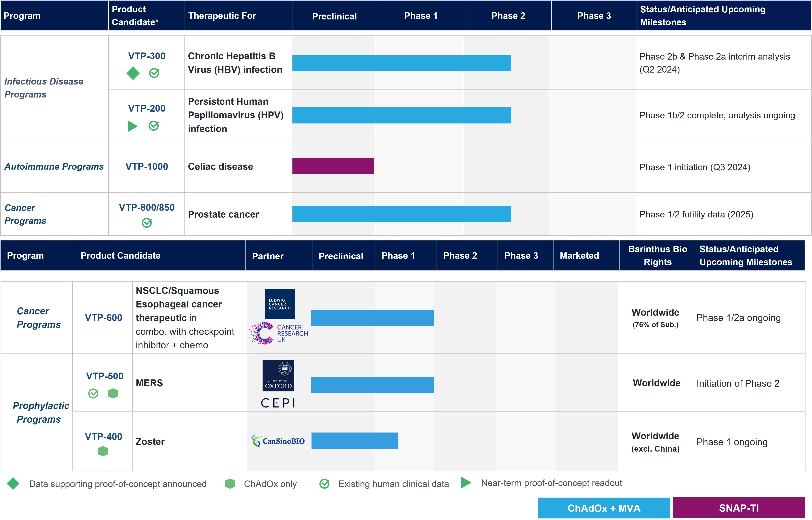Click the green triangle under VTP-200

(132, 126)
